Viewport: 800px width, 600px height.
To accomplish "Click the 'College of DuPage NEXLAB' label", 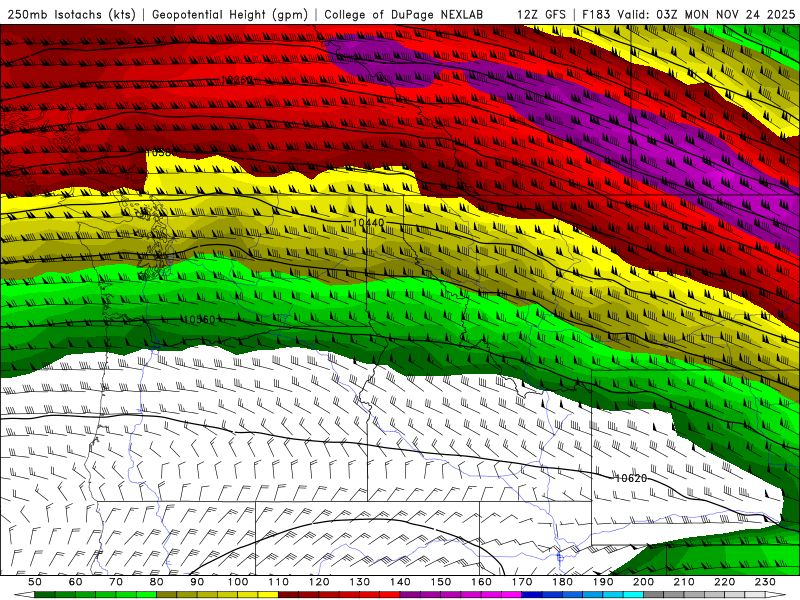I will click(x=403, y=15).
